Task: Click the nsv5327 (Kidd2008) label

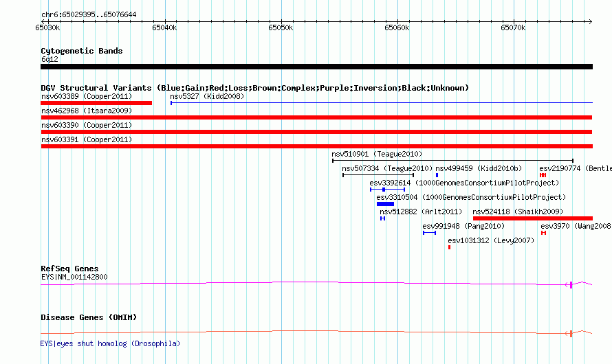Action: [x=207, y=96]
